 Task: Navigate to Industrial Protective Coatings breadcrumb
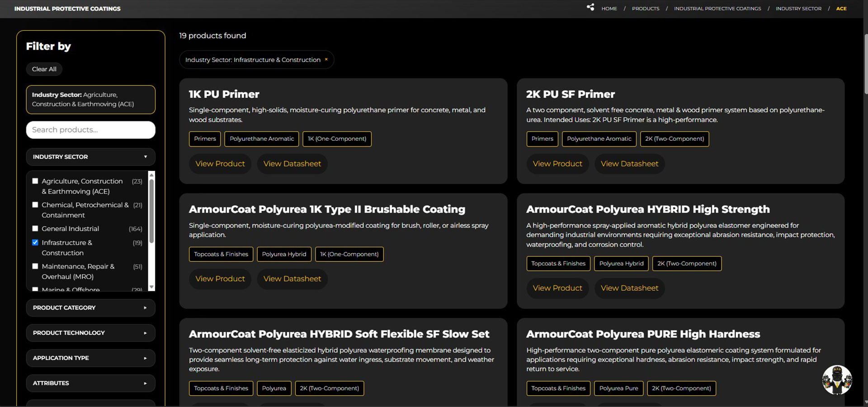coord(717,9)
